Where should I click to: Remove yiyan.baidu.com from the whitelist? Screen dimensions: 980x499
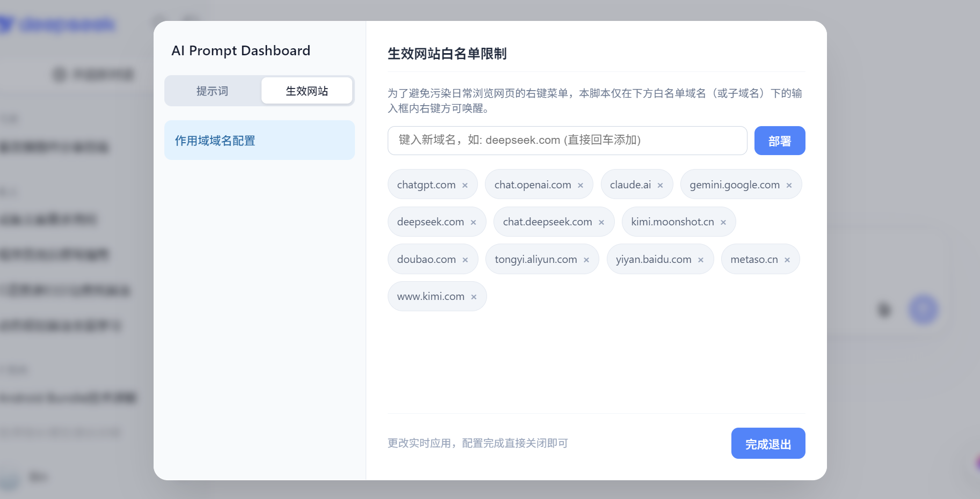point(701,260)
